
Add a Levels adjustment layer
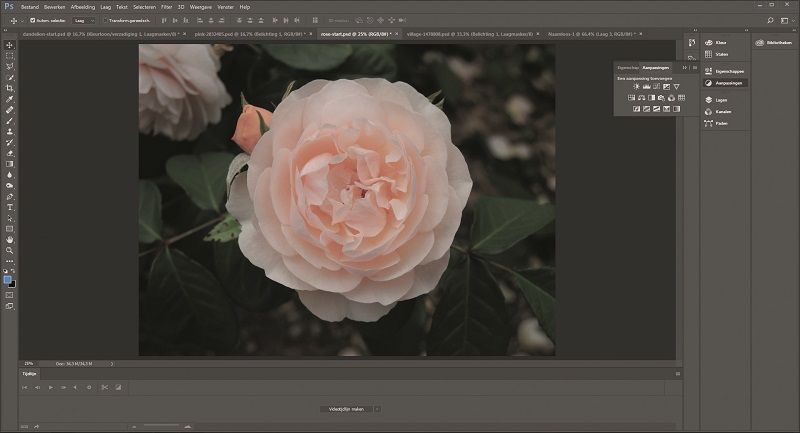[x=645, y=87]
